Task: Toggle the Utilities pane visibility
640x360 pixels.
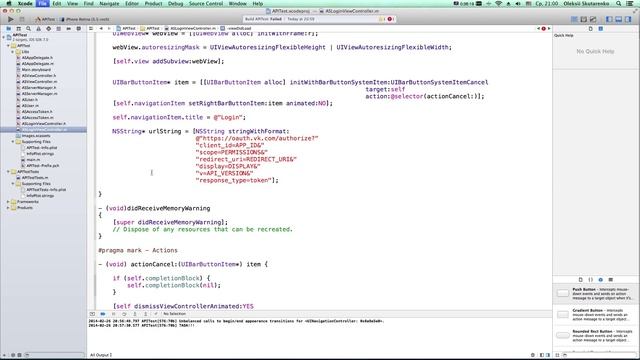Action: tap(628, 19)
